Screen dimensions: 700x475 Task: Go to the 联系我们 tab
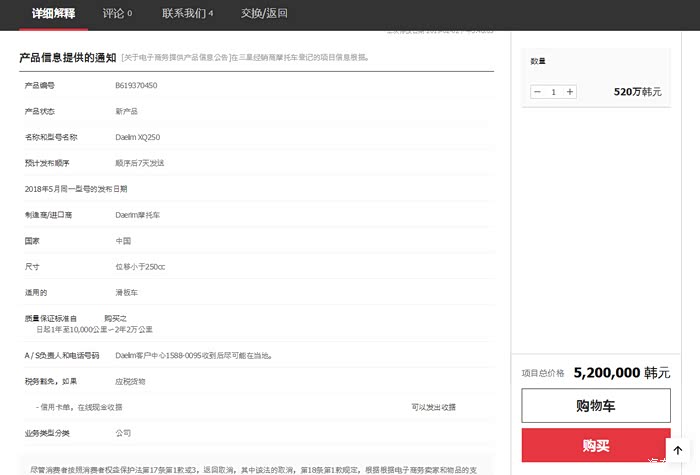click(187, 14)
